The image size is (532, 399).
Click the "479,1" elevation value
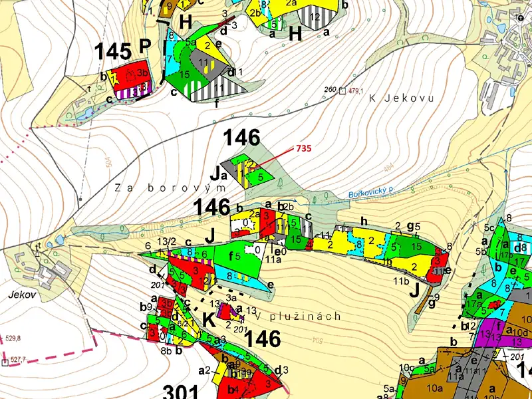355,91
